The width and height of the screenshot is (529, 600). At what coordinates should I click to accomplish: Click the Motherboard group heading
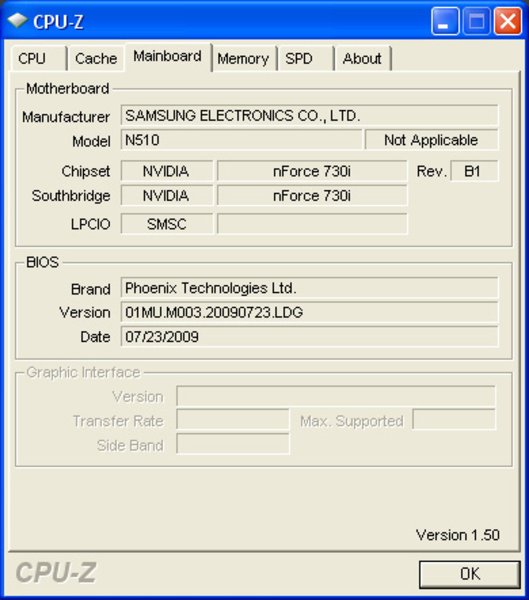pyautogui.click(x=68, y=89)
